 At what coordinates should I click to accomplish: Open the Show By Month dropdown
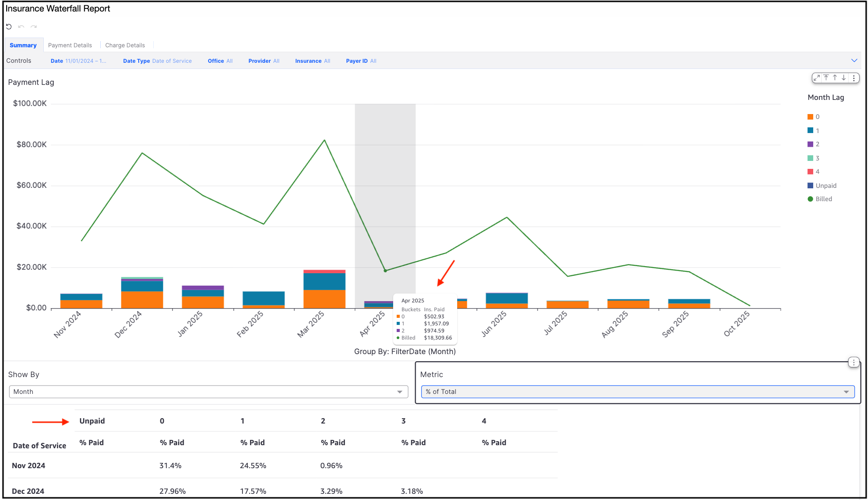(x=208, y=392)
